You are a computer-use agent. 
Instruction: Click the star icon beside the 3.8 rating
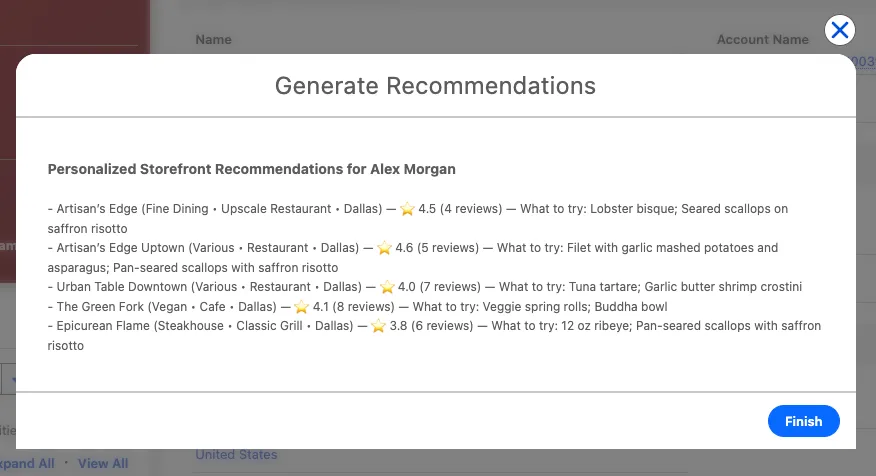coord(378,326)
